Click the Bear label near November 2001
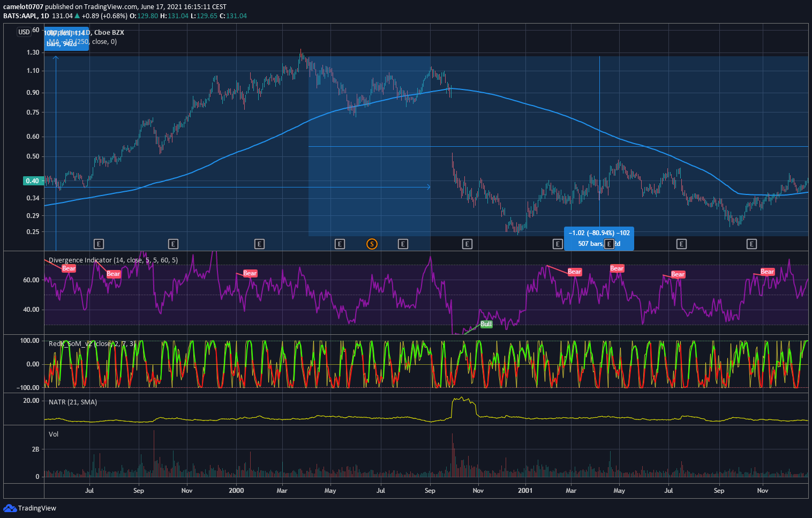 click(x=768, y=272)
